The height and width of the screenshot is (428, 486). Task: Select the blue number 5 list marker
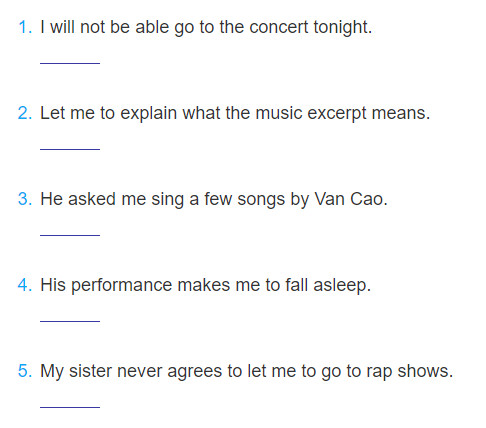tap(25, 371)
